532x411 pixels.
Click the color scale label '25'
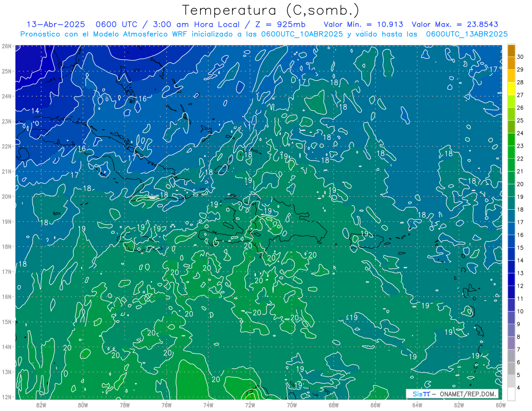coord(520,121)
